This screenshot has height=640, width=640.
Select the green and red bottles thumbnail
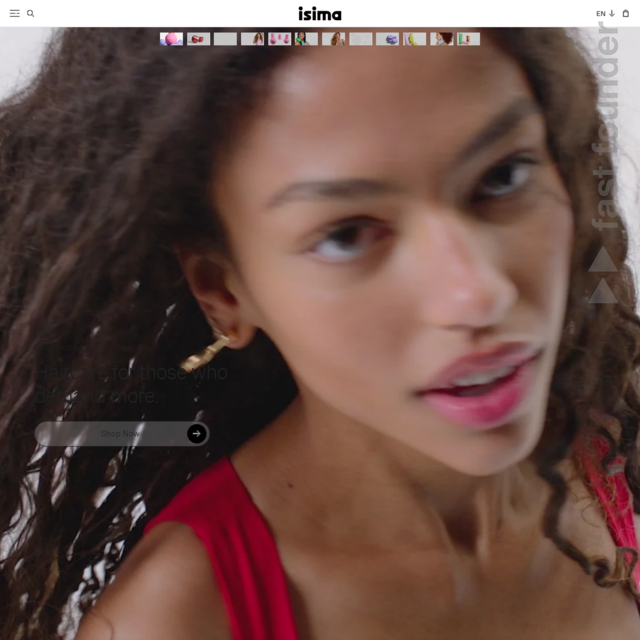coord(469,39)
